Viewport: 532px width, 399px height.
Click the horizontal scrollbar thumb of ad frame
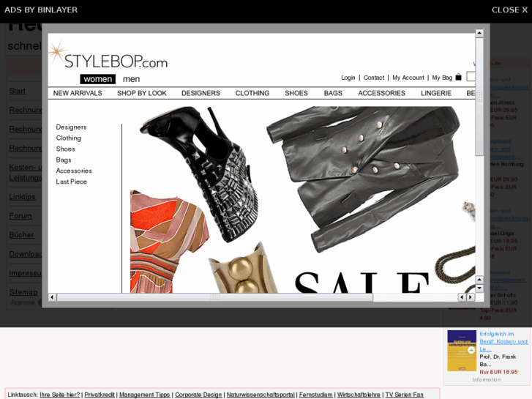[214, 297]
